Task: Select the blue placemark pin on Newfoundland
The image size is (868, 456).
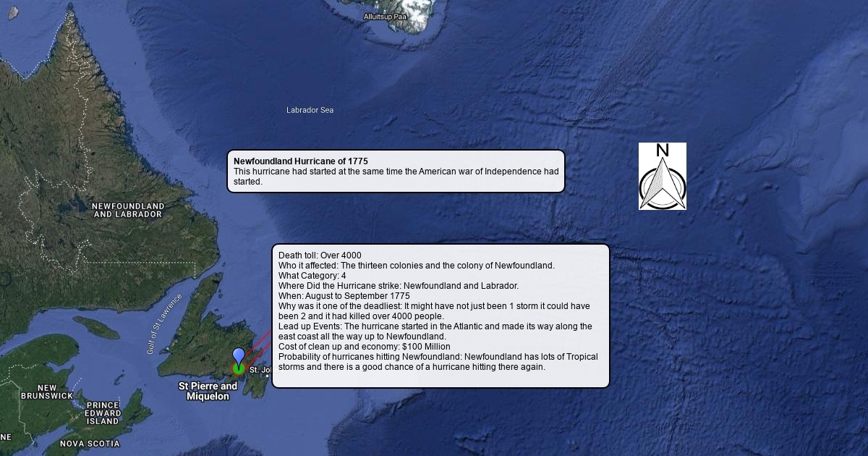Action: click(x=239, y=356)
